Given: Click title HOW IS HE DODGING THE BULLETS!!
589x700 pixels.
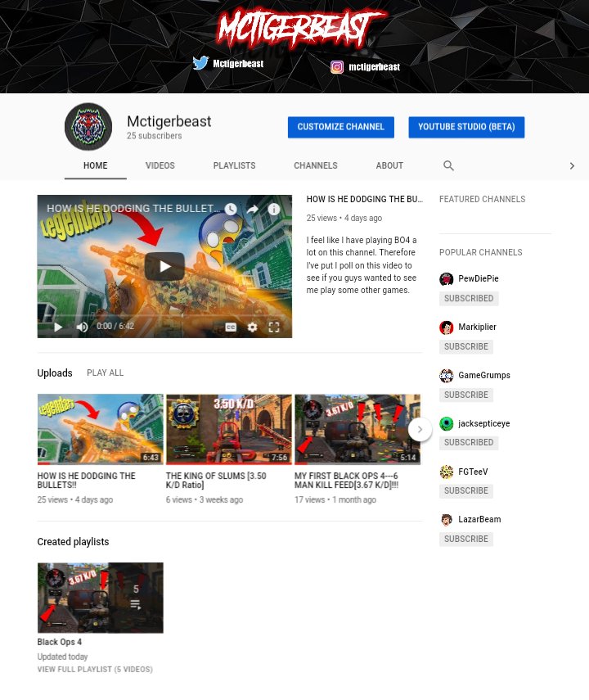Looking at the screenshot, I should coord(86,481).
